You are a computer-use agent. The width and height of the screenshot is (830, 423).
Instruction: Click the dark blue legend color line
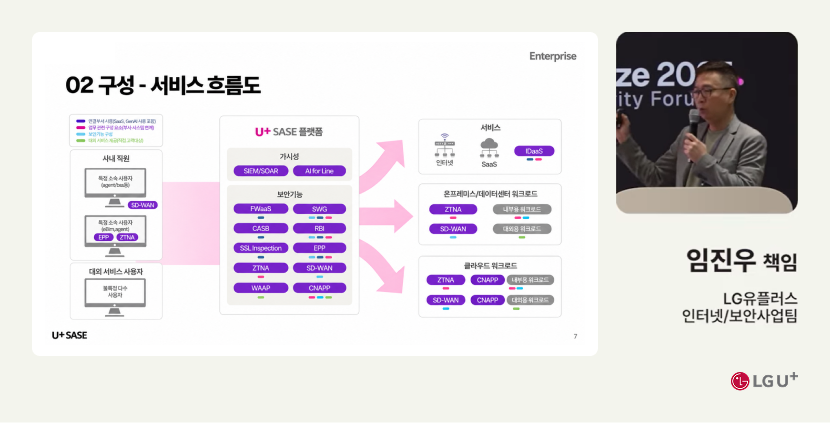80,121
